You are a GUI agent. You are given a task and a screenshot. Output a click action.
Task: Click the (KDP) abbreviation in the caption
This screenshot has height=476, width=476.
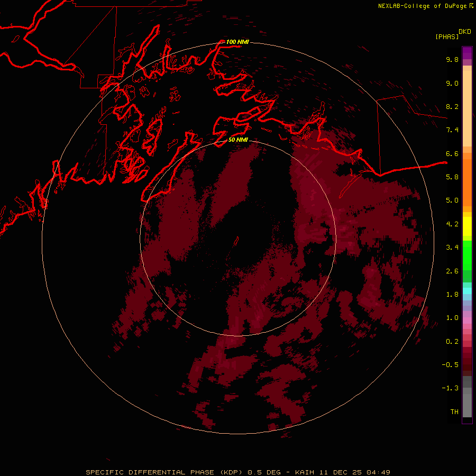coord(231,472)
